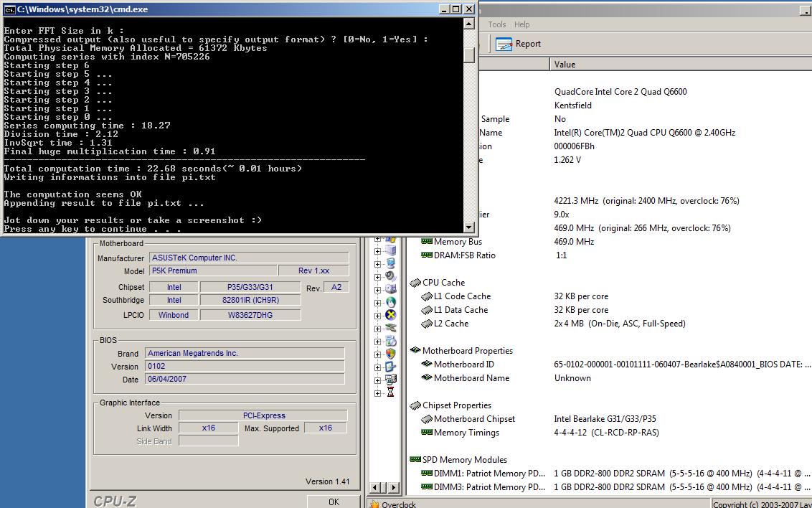Select the Network globe icon in Everest tree

(x=390, y=302)
